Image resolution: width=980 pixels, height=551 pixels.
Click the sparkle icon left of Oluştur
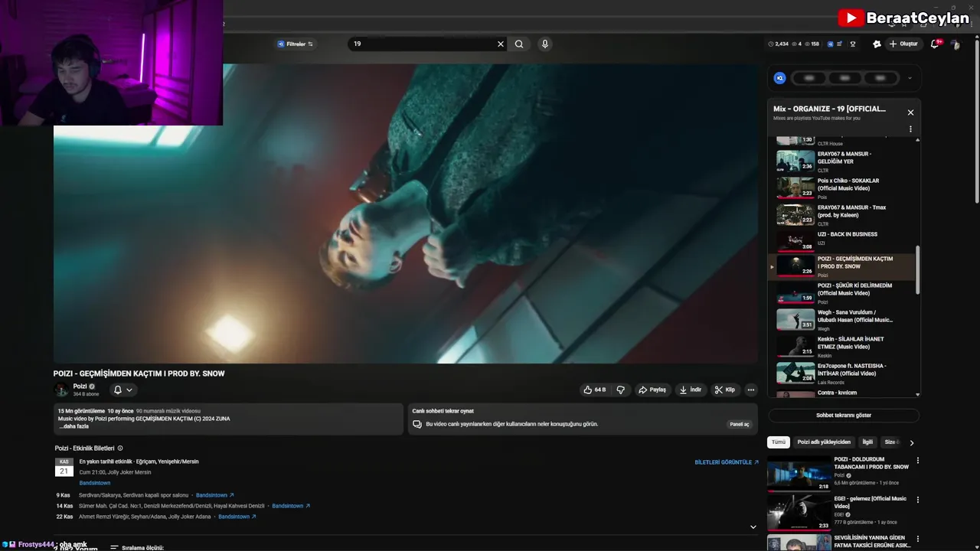coord(877,44)
